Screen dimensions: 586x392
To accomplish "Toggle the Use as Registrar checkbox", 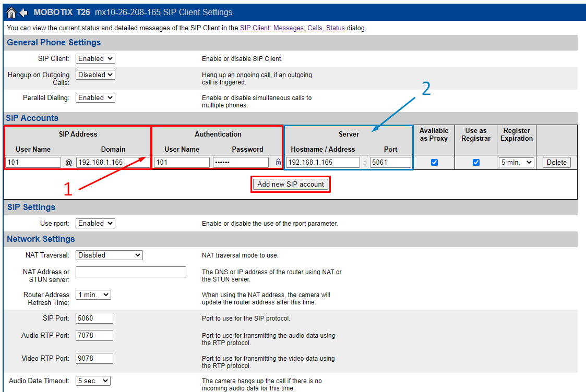I will 476,163.
